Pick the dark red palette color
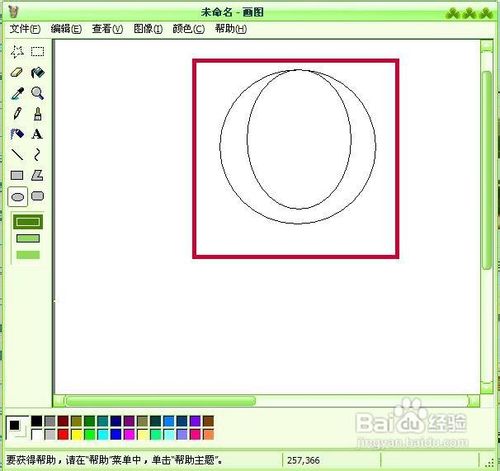 (x=63, y=421)
